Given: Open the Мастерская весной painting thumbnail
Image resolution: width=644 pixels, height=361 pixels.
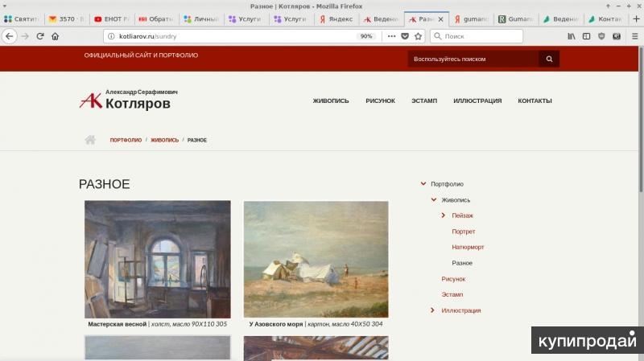Looking at the screenshot, I should point(158,259).
